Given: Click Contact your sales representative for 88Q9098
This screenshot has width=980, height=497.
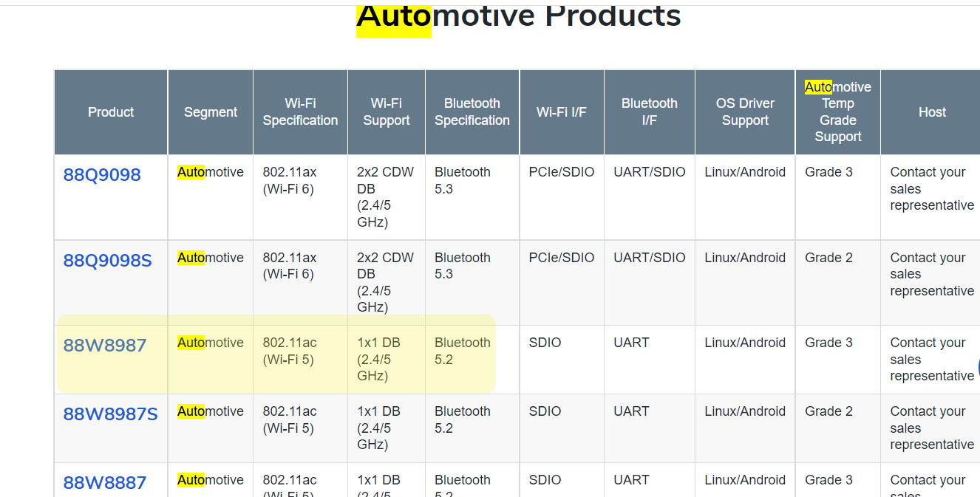Looking at the screenshot, I should (928, 189).
